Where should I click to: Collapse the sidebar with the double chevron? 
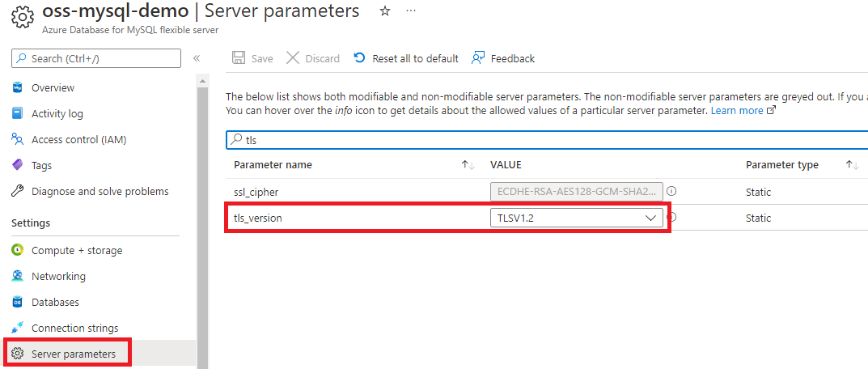point(197,58)
